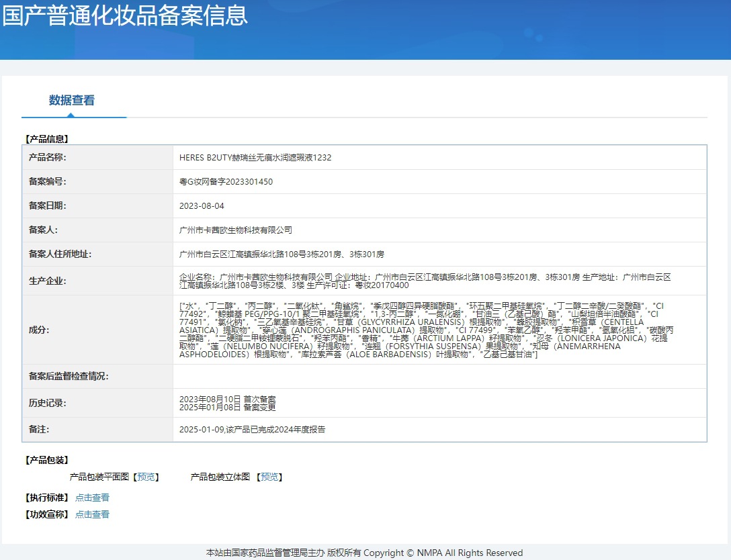The image size is (731, 560).
Task: Click the 备注 annual report note
Action: (252, 429)
